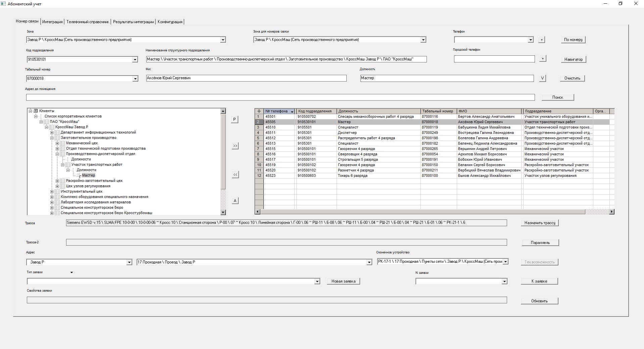Expand the Инструментальный цех node
The width and height of the screenshot is (644, 349).
(52, 192)
